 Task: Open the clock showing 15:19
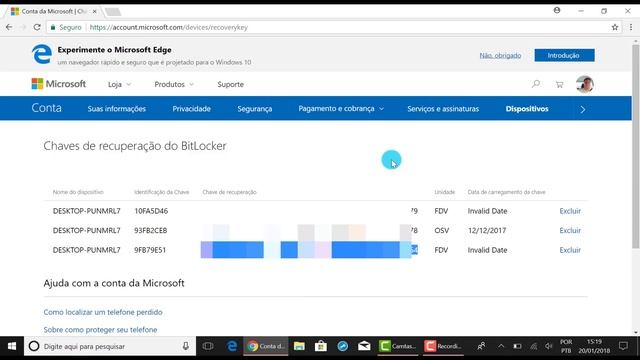[594, 347]
